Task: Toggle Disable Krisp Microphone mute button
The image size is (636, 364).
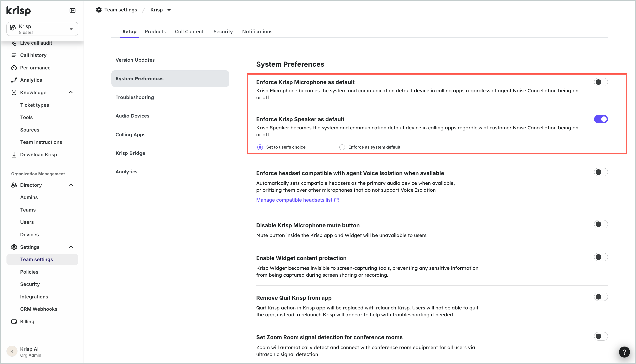Action: click(601, 224)
